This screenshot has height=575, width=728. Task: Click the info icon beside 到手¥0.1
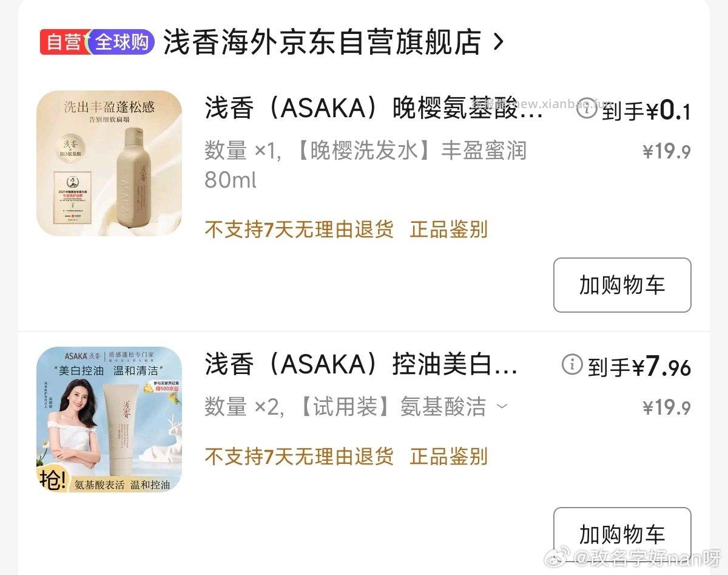coord(587,107)
